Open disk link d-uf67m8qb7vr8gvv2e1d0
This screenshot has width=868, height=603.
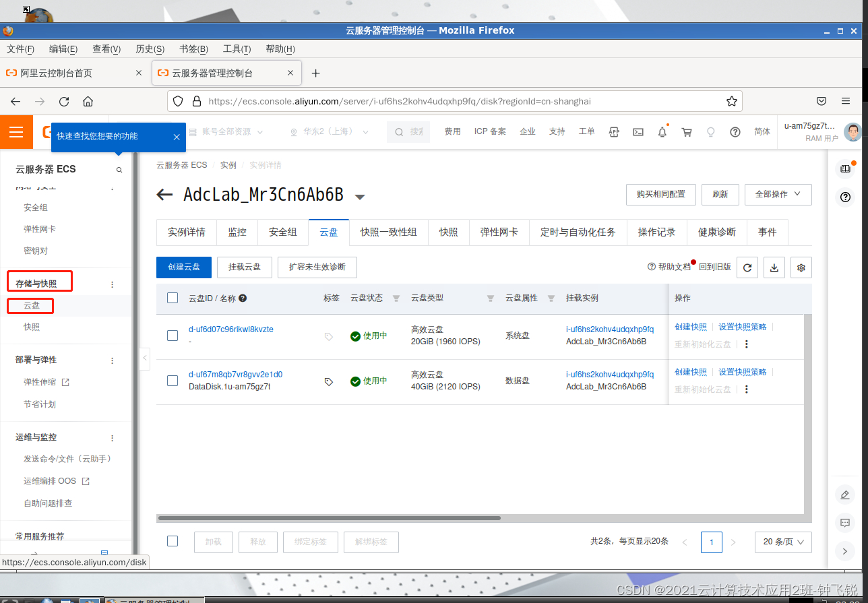point(236,375)
